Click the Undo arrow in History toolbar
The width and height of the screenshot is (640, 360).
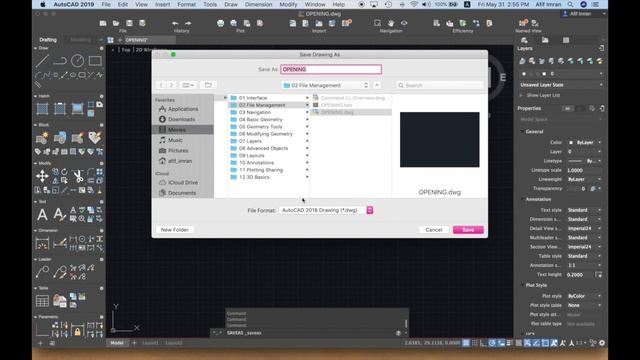pyautogui.click(x=175, y=23)
